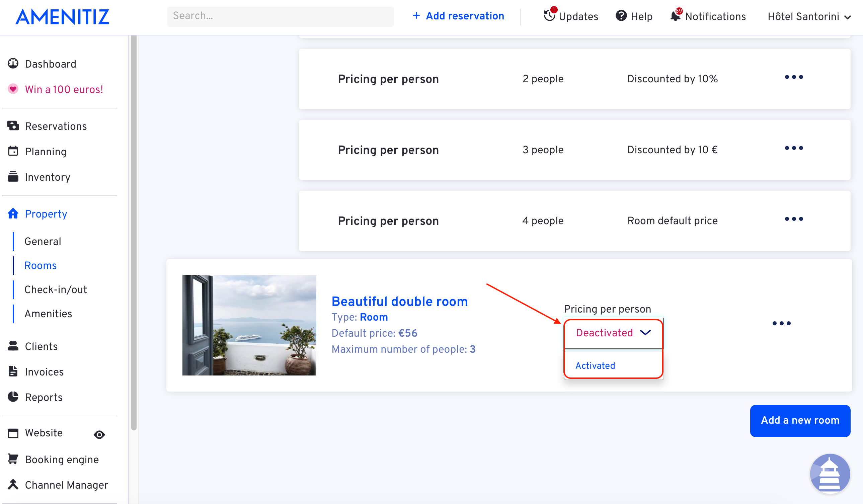The width and height of the screenshot is (863, 504).
Task: Click the Website window icon
Action: pyautogui.click(x=13, y=433)
